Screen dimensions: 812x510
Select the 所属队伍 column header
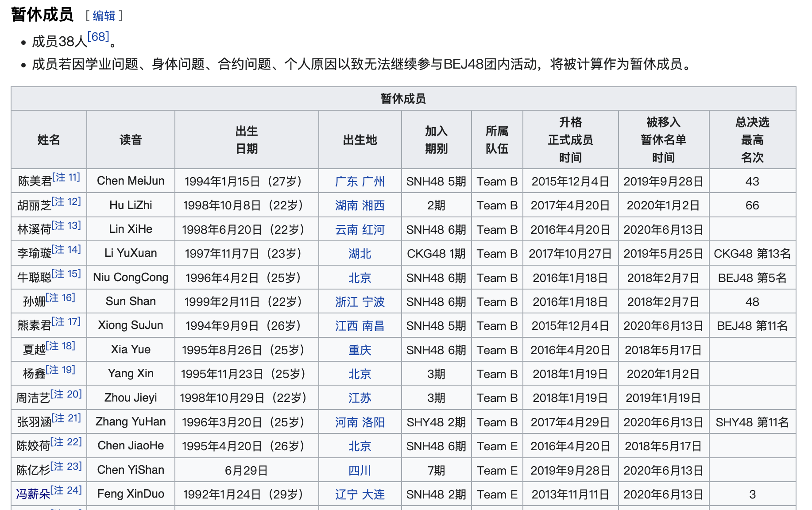pyautogui.click(x=497, y=140)
